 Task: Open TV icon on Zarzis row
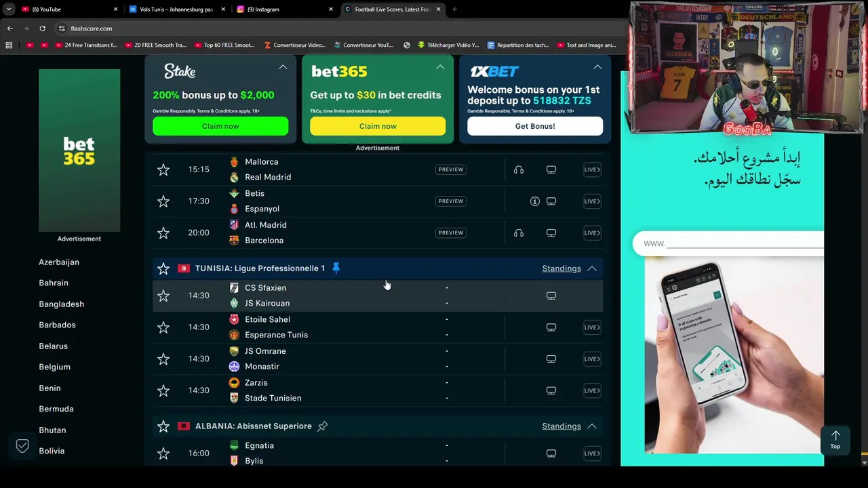(x=551, y=390)
